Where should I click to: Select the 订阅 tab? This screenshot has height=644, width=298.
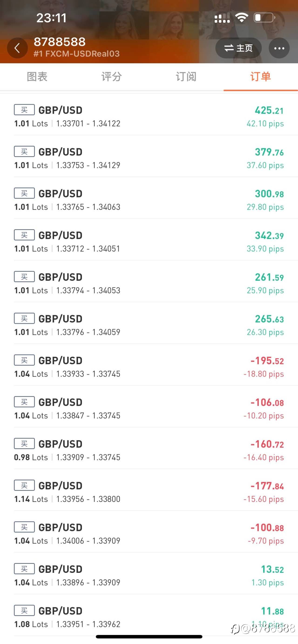186,77
